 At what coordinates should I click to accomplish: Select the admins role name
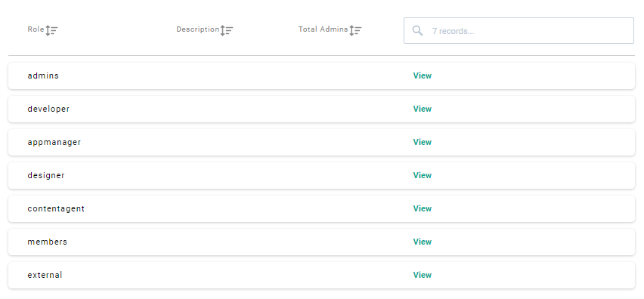(x=43, y=76)
